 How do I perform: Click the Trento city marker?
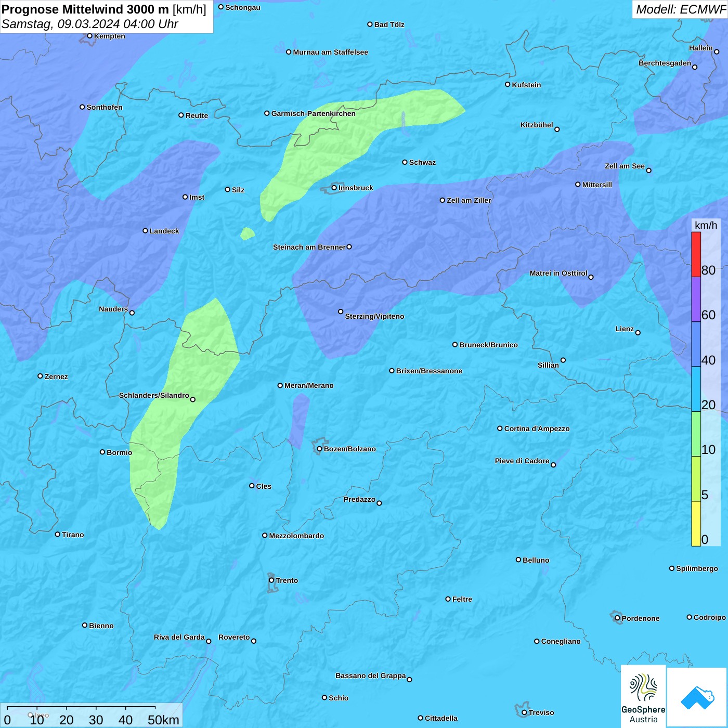(271, 580)
